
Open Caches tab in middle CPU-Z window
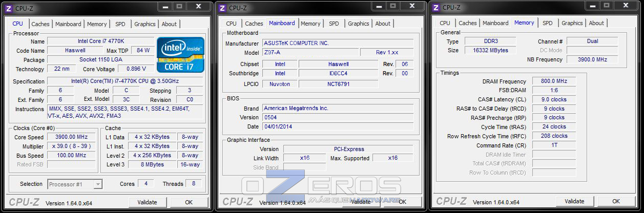click(x=254, y=24)
